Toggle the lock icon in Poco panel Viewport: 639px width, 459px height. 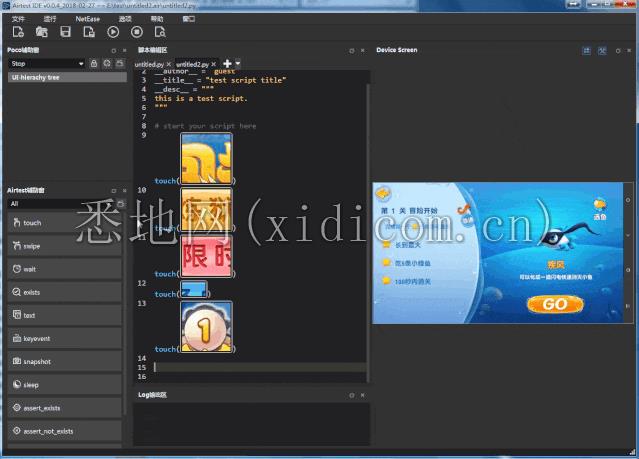(93, 64)
